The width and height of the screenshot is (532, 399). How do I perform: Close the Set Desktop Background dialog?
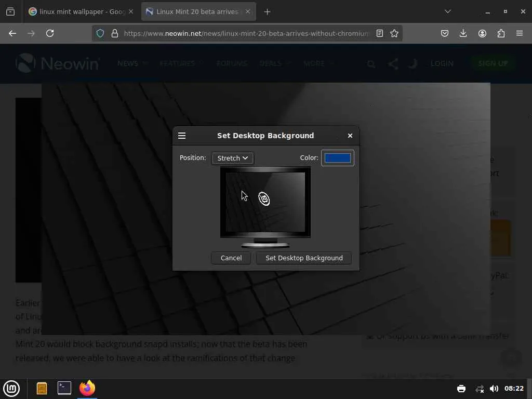[350, 136]
